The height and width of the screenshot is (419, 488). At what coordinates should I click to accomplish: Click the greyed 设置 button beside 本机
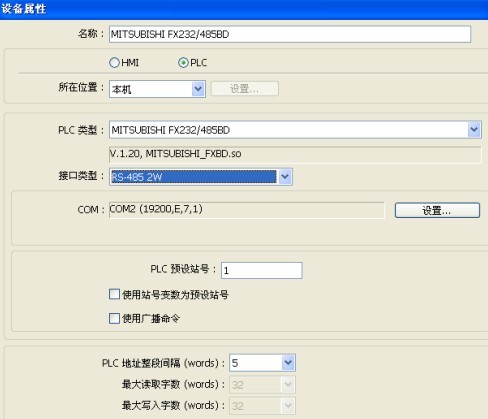coord(245,89)
